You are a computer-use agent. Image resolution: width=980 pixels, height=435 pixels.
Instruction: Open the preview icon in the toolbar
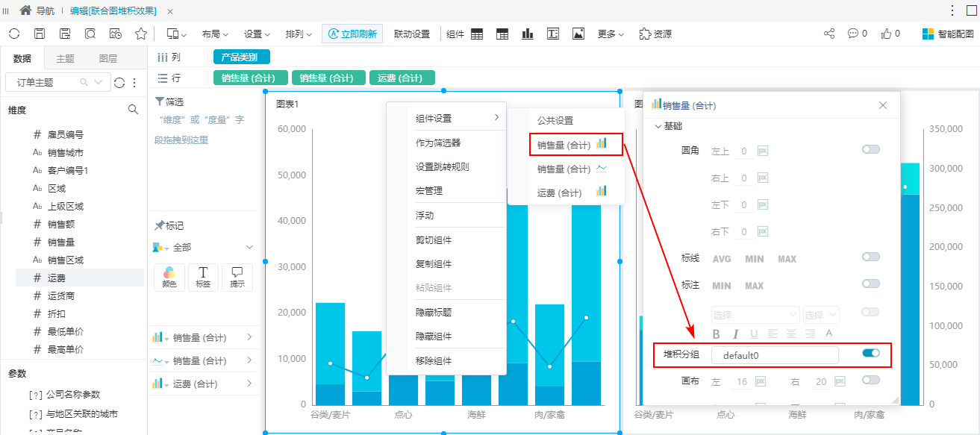coord(90,34)
